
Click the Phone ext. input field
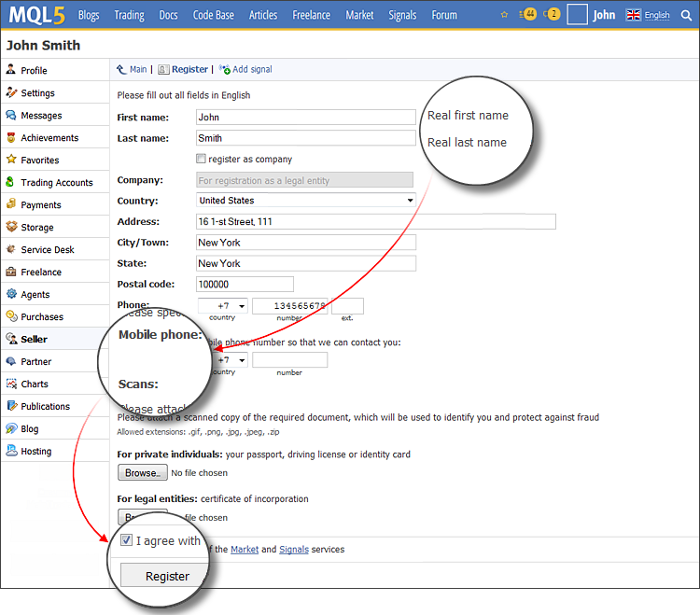347,306
